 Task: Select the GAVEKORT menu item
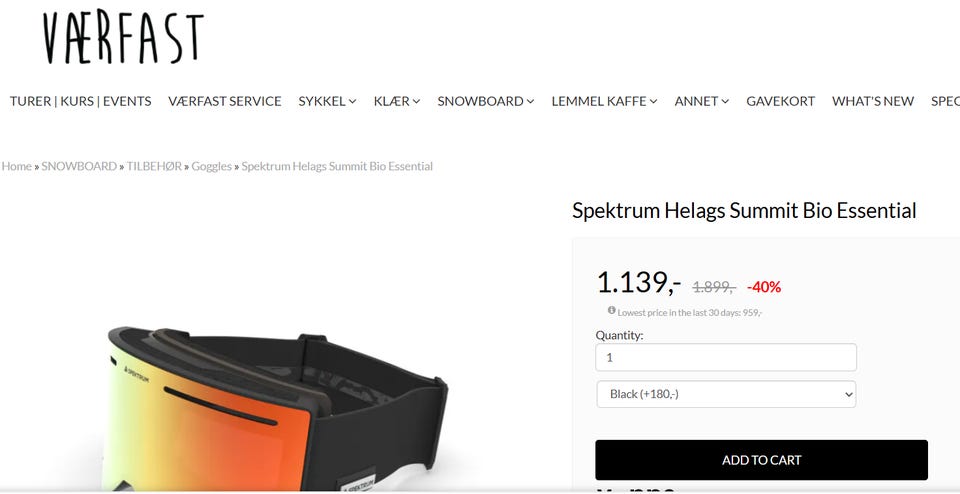point(780,101)
